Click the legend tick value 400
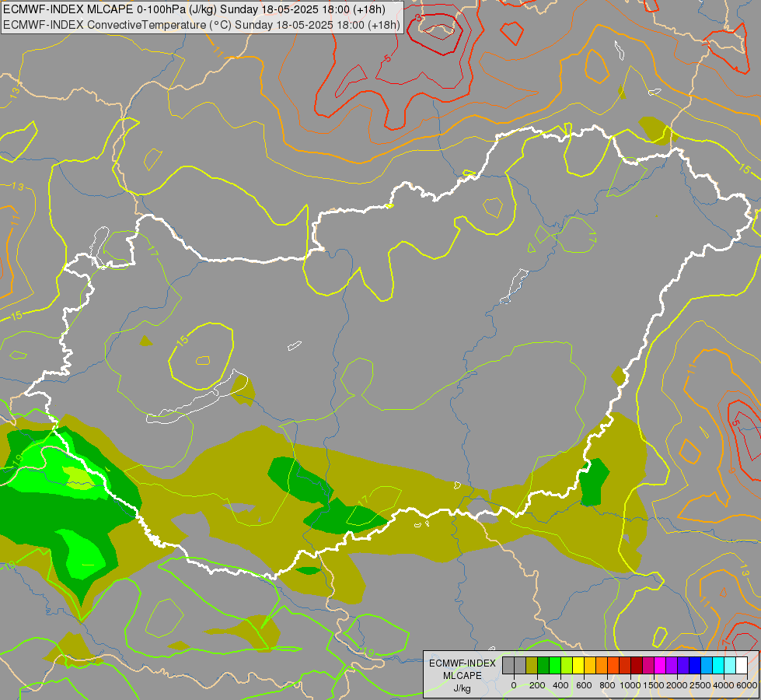Viewport: 761px width, 700px height. [x=560, y=685]
